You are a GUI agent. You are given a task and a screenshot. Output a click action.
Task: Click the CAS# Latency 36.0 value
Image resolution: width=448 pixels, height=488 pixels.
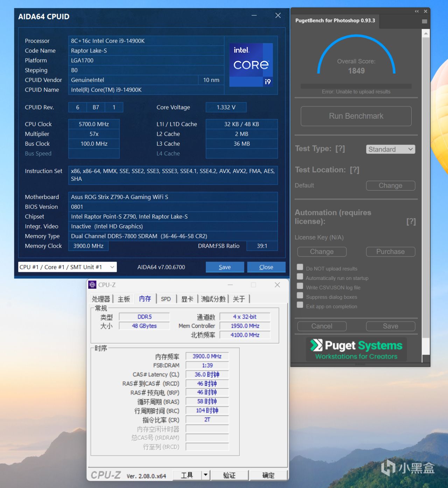tap(207, 374)
